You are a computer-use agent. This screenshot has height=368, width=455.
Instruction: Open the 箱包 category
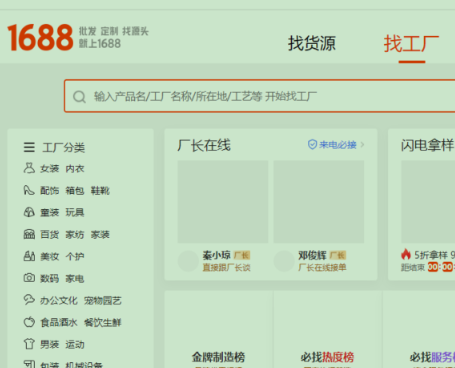[x=75, y=191]
